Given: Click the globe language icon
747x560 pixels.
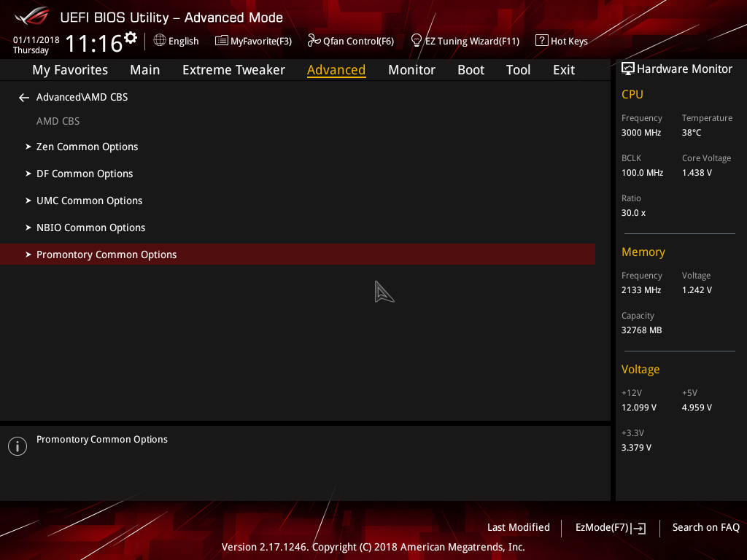Looking at the screenshot, I should click(160, 41).
